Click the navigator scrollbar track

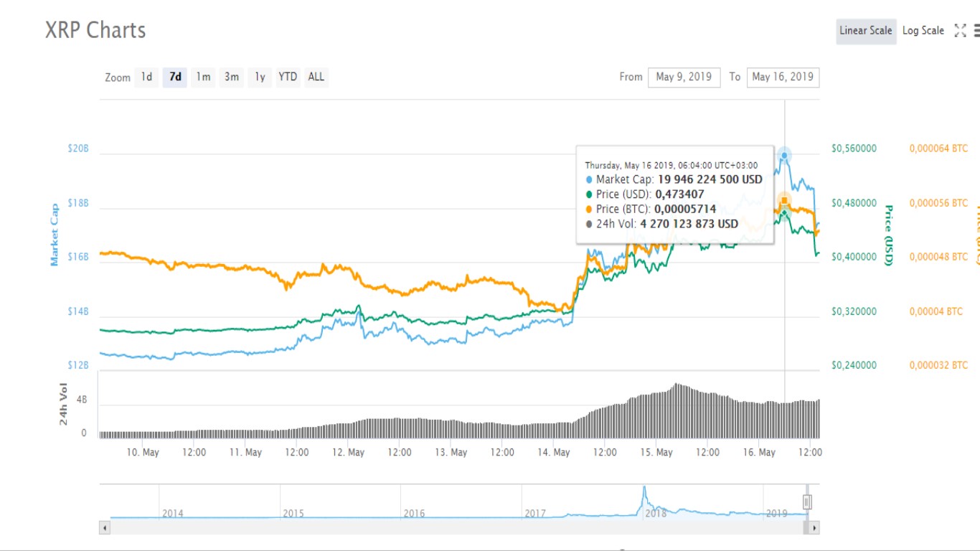(459, 528)
